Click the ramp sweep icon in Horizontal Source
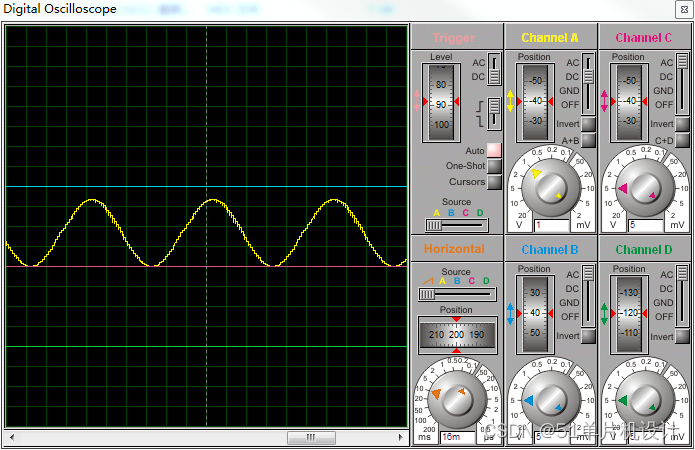Image resolution: width=695 pixels, height=450 pixels. pyautogui.click(x=428, y=281)
